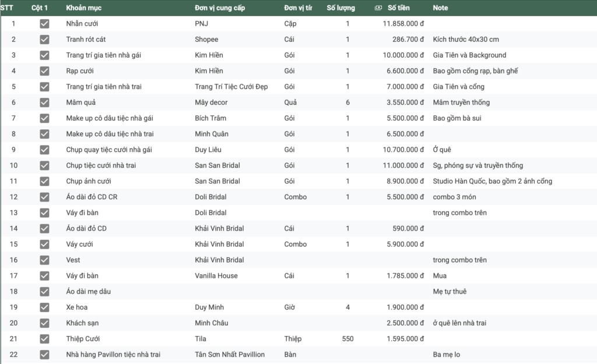Click the 286.700 đ amount cell

(x=408, y=39)
